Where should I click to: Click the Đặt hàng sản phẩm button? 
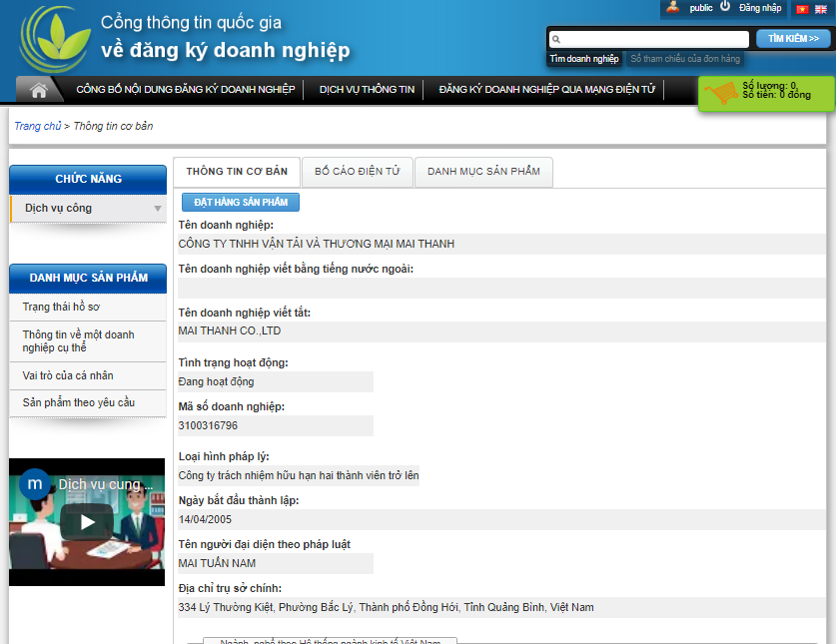click(241, 202)
